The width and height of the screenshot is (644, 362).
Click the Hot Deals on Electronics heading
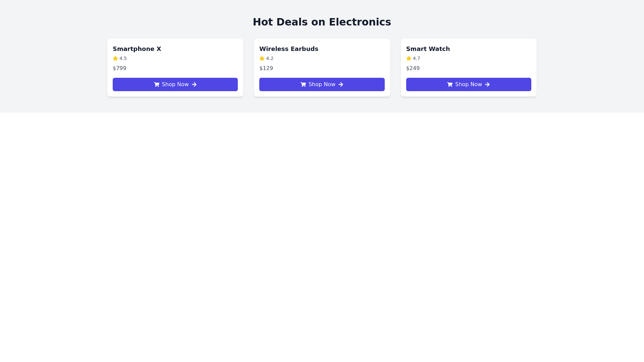tap(322, 22)
